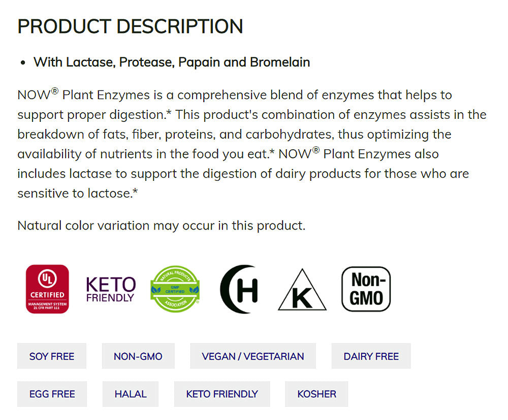
Task: Click the purple Keto Friendly logo
Action: [x=111, y=289]
